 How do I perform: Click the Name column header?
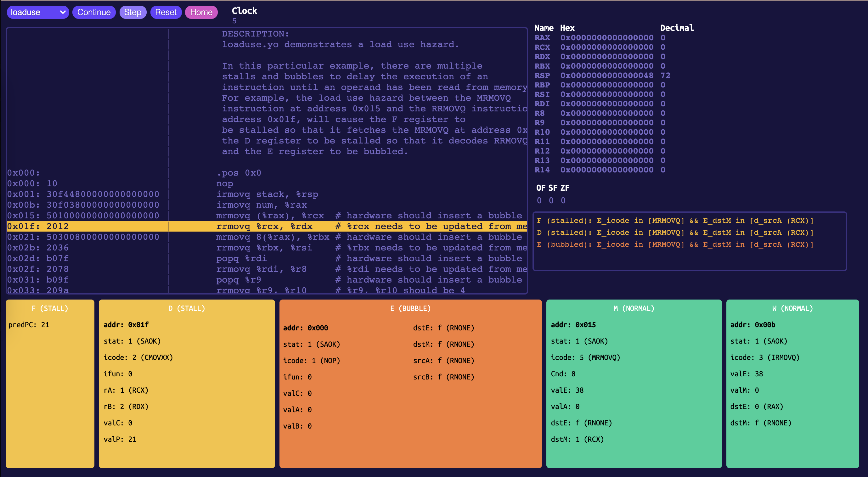(x=544, y=28)
